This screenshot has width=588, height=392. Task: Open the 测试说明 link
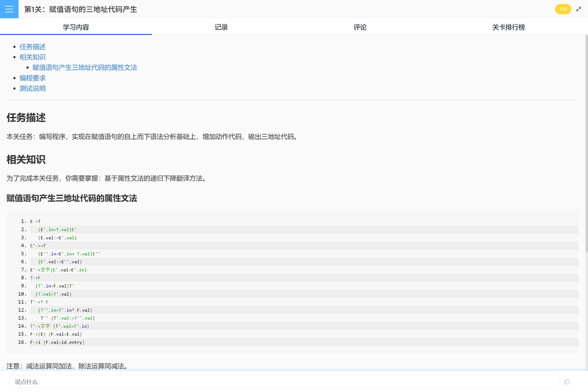coord(32,88)
